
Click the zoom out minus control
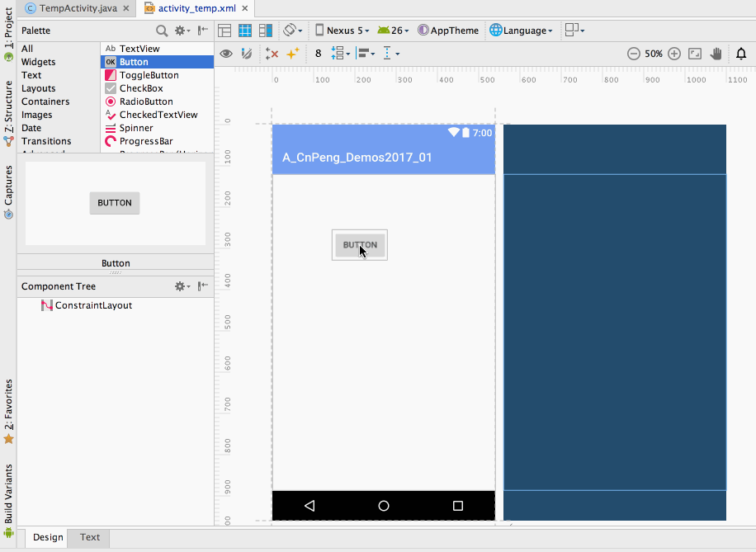pyautogui.click(x=634, y=53)
